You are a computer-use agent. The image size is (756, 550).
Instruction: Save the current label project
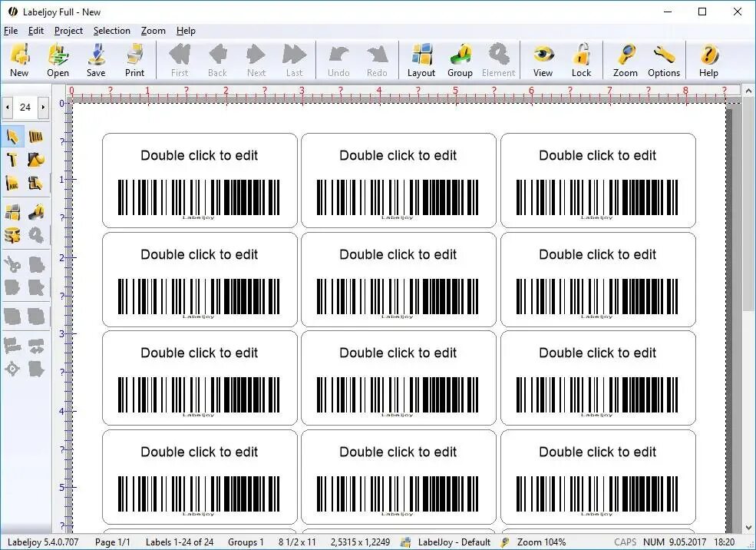[96, 60]
